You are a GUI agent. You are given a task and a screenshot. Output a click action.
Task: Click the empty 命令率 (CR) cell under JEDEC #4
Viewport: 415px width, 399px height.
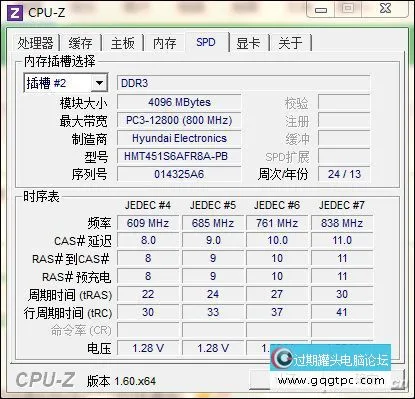point(148,330)
